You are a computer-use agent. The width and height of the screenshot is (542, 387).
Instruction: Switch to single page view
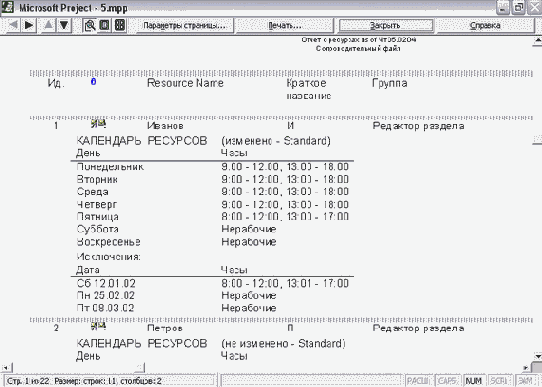(104, 25)
